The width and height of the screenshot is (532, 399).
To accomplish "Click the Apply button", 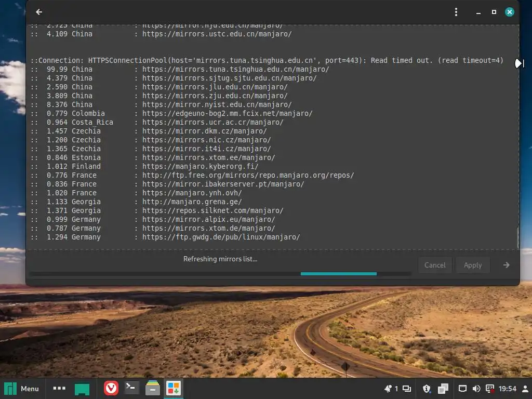I will (473, 265).
